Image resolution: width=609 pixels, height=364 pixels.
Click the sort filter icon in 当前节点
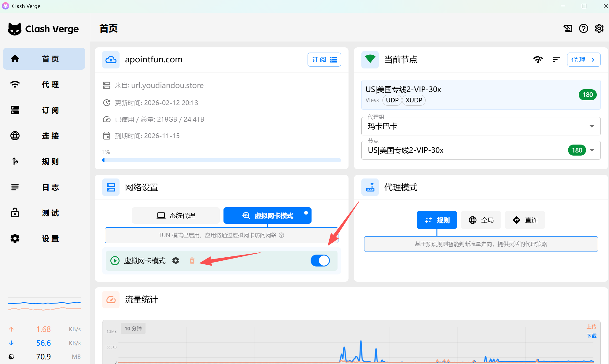[556, 60]
